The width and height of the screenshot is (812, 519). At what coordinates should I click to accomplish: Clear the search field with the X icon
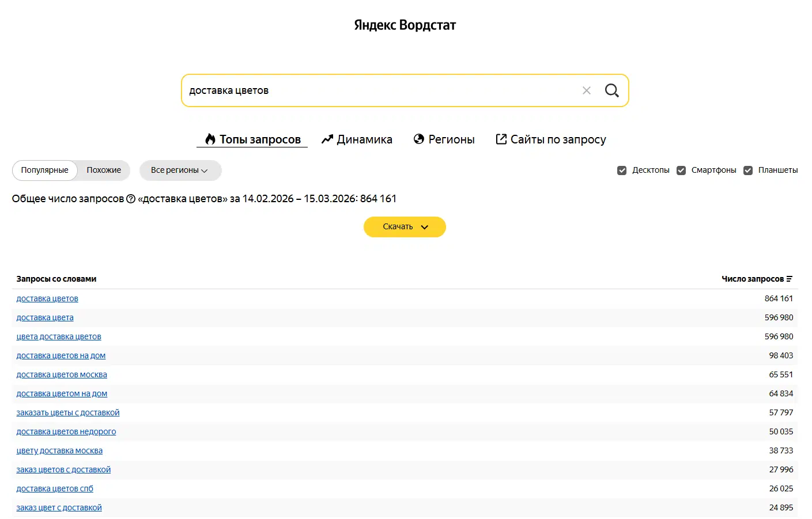tap(587, 90)
